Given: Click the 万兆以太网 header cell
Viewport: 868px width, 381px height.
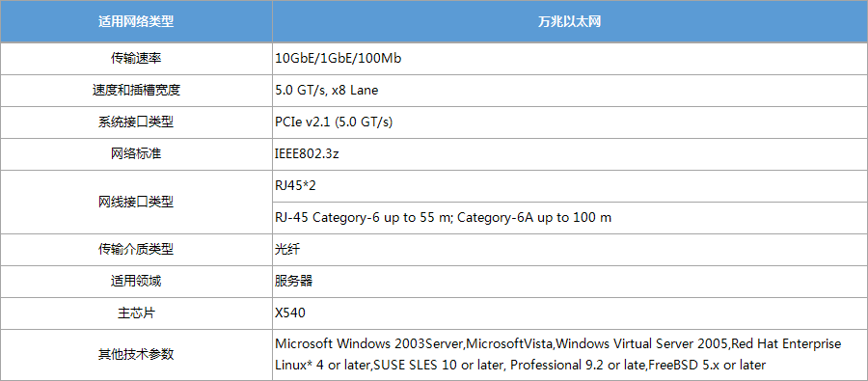Looking at the screenshot, I should [570, 21].
